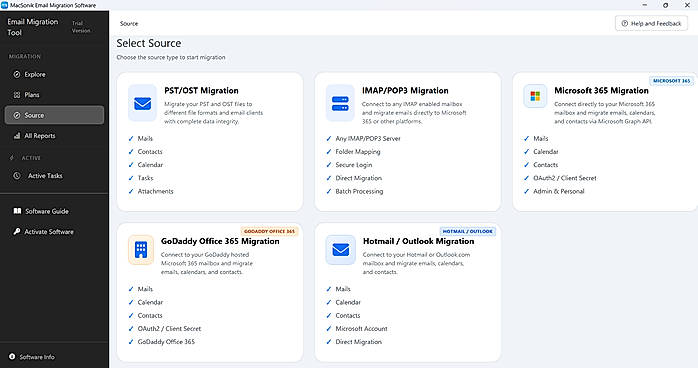Image resolution: width=698 pixels, height=368 pixels.
Task: Click the Explore compass icon in sidebar
Action: point(17,74)
